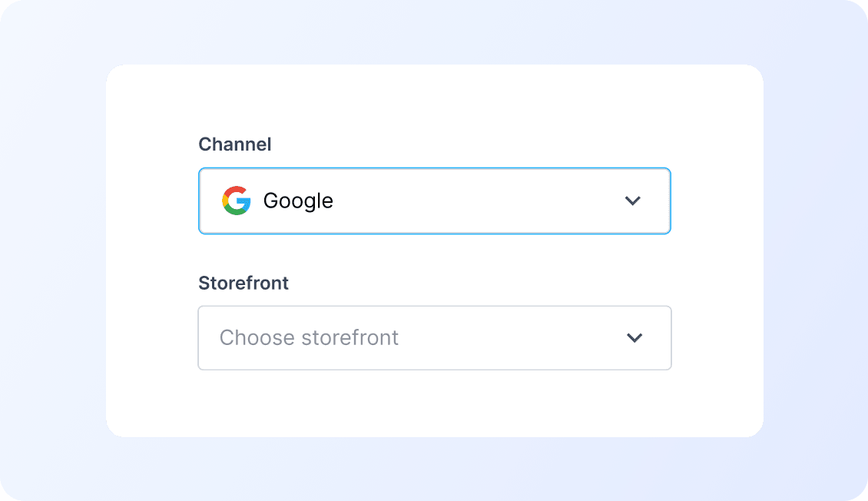
Task: Select the Google icon in the Channel field
Action: coord(237,201)
